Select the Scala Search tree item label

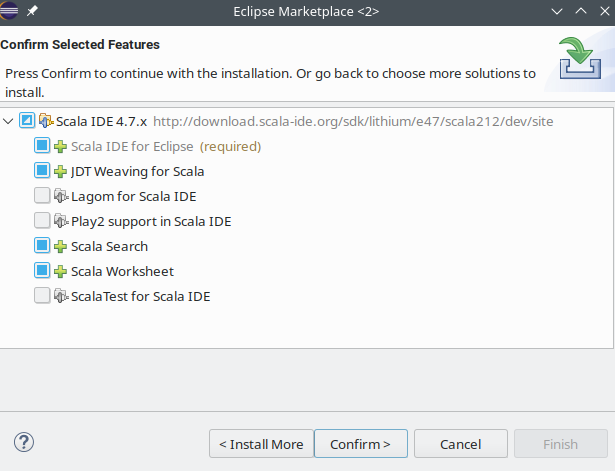point(109,247)
